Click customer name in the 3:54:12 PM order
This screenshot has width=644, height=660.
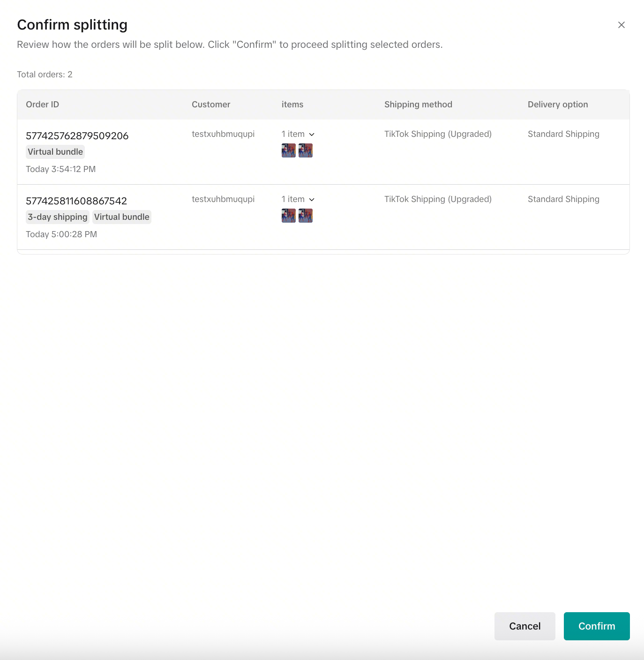223,134
